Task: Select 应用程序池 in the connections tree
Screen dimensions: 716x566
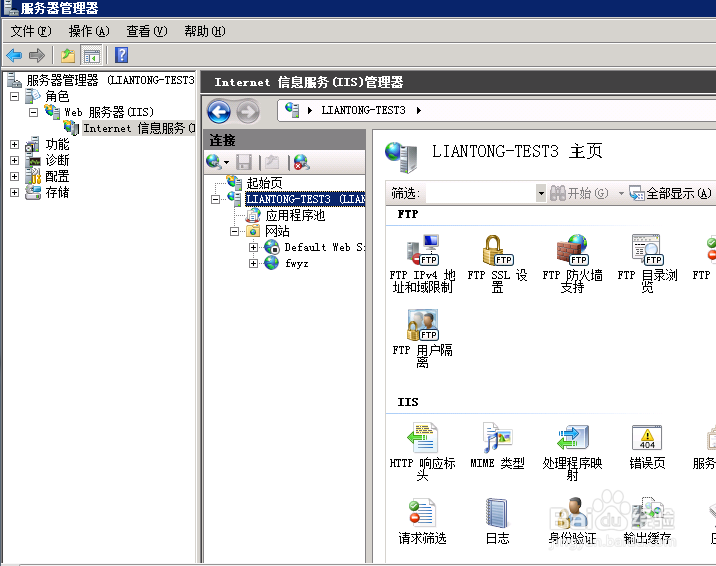Action: click(295, 215)
